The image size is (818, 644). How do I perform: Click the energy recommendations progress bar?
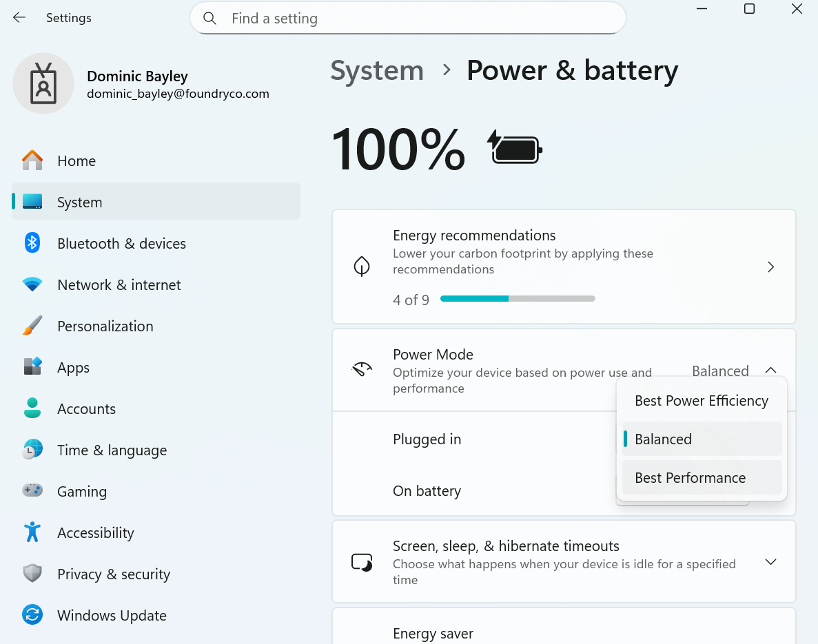518,299
